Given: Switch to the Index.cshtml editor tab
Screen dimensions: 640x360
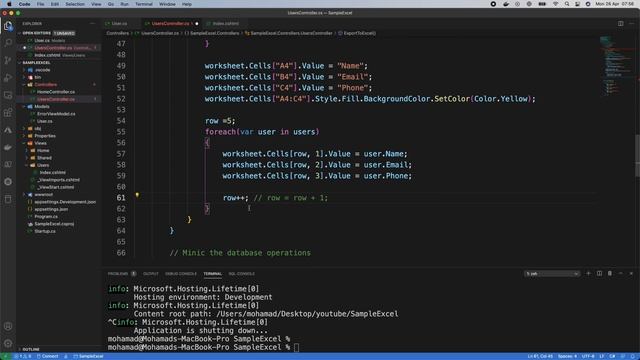Looking at the screenshot, I should point(225,24).
